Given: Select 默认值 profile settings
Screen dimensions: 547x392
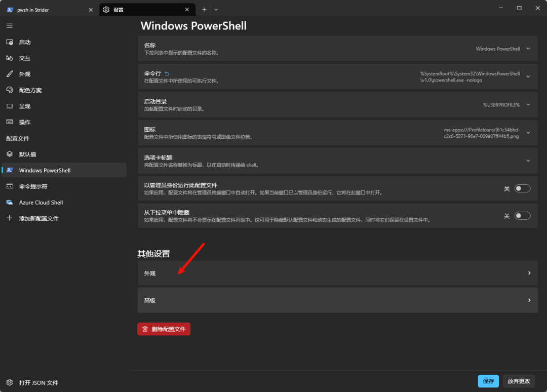Looking at the screenshot, I should [x=64, y=154].
